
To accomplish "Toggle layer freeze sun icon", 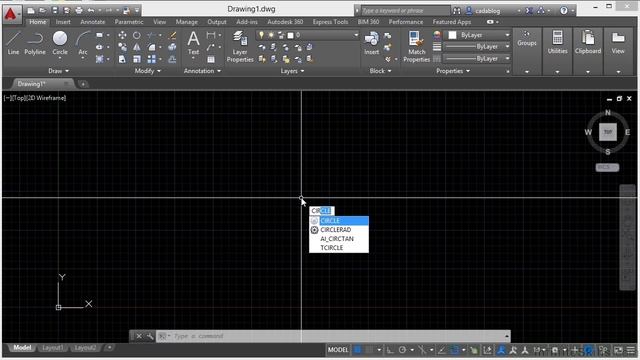I will [x=271, y=35].
